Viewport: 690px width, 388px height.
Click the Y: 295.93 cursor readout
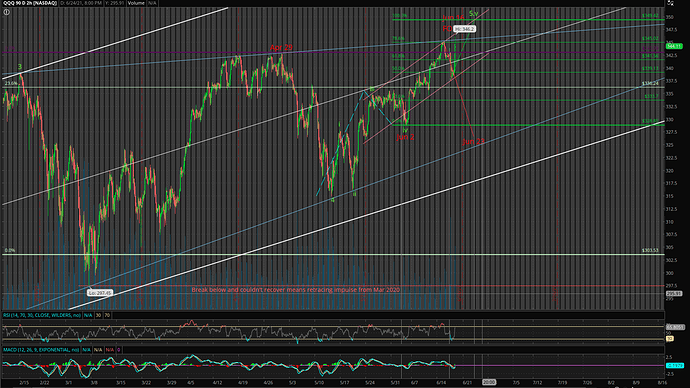pos(114,3)
